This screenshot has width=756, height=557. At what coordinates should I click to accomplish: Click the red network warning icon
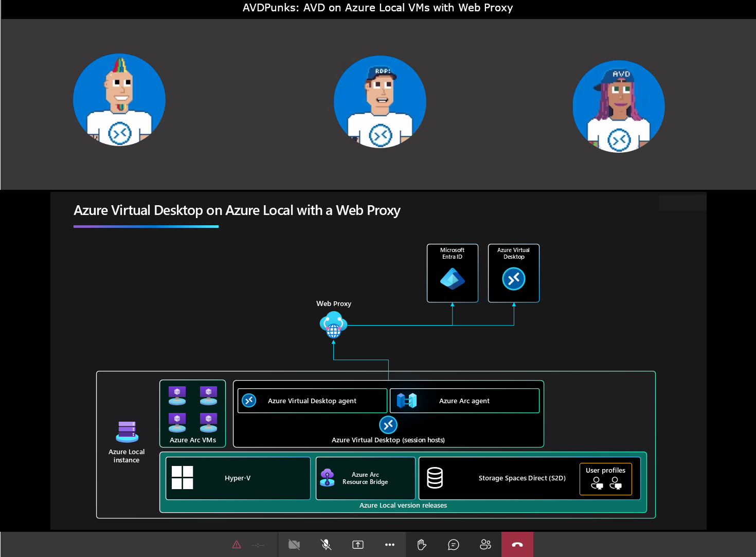pyautogui.click(x=237, y=545)
